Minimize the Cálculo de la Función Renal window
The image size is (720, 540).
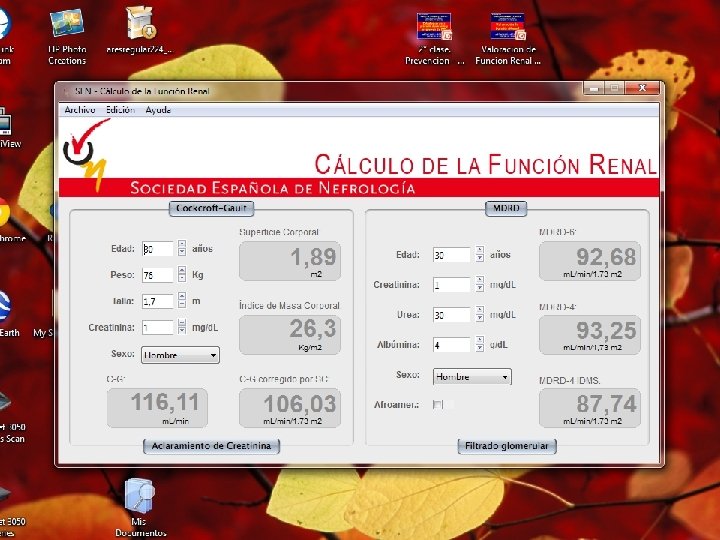pyautogui.click(x=594, y=88)
